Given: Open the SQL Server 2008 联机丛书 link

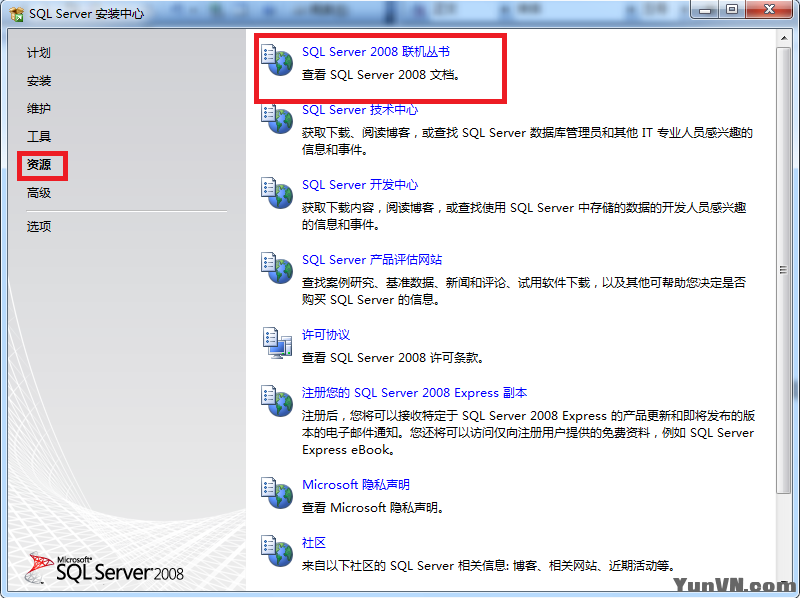Looking at the screenshot, I should 376,52.
